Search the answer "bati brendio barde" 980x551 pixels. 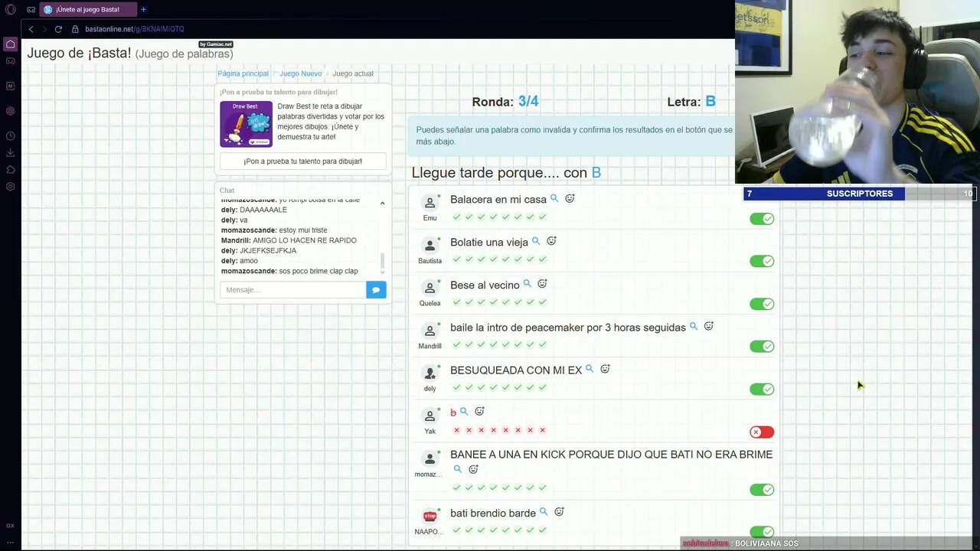point(544,512)
